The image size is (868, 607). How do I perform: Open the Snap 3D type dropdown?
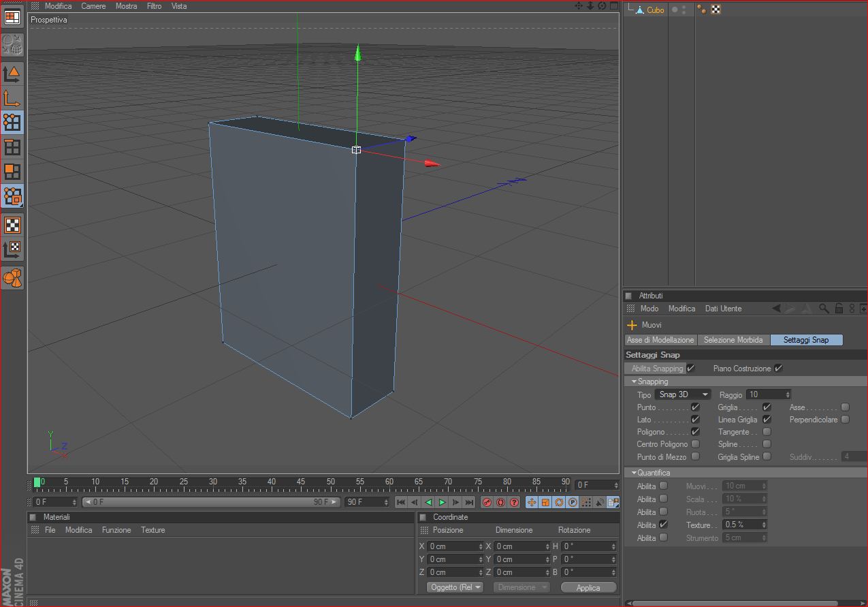[x=683, y=394]
